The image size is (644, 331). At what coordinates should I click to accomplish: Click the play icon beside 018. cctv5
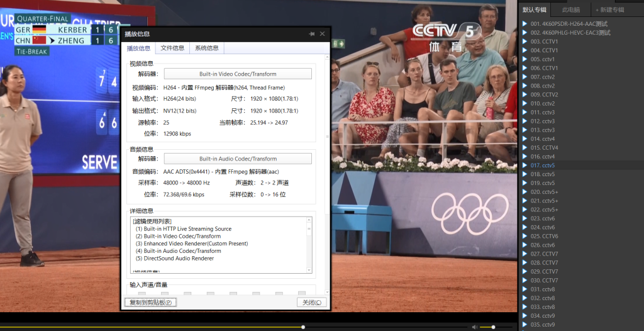pos(525,174)
